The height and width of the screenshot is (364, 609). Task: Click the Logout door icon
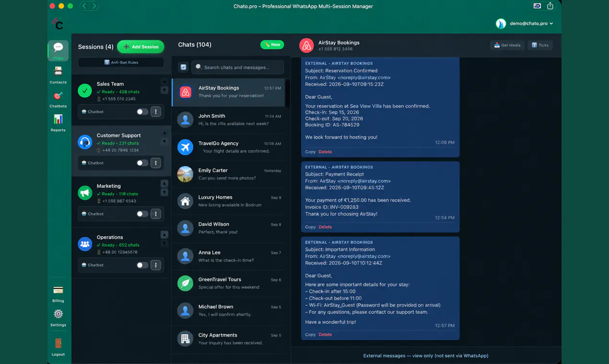(58, 343)
